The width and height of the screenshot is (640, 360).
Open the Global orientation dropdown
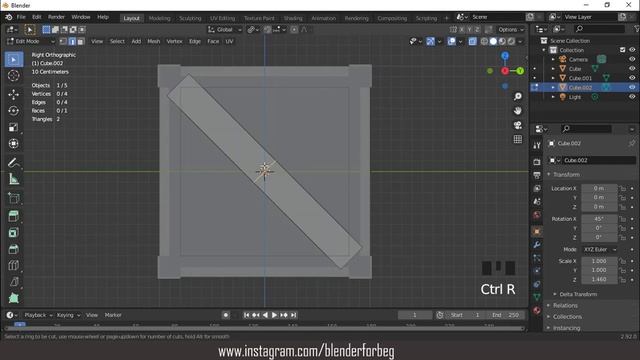(x=225, y=29)
